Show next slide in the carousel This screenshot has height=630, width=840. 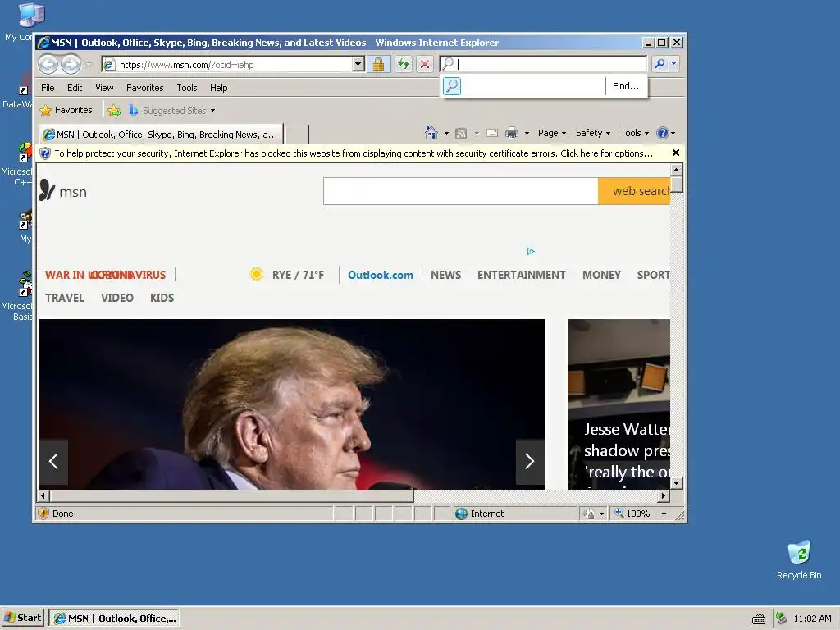coord(530,461)
